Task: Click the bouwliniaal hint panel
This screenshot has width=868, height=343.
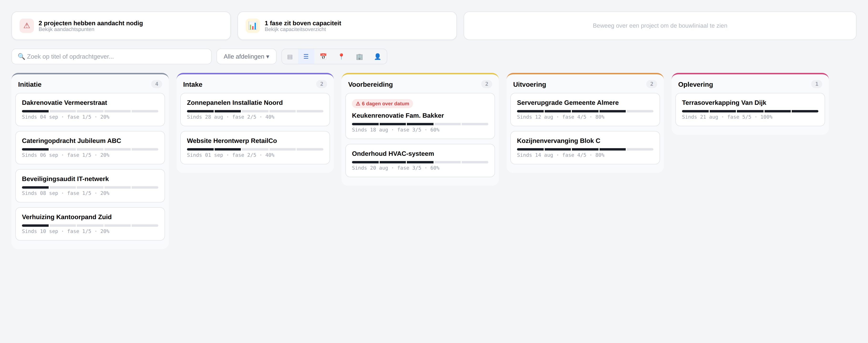Action: [660, 25]
